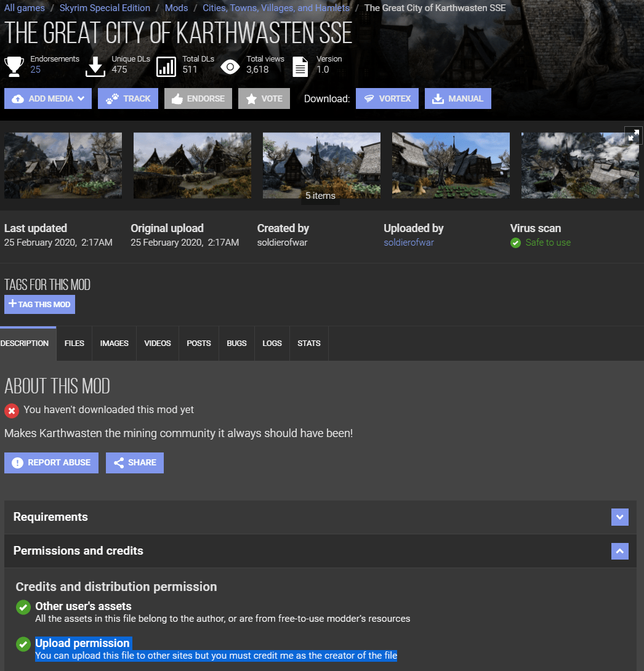This screenshot has width=644, height=671.
Task: Click the Endorsements trophy icon
Action: click(14, 66)
